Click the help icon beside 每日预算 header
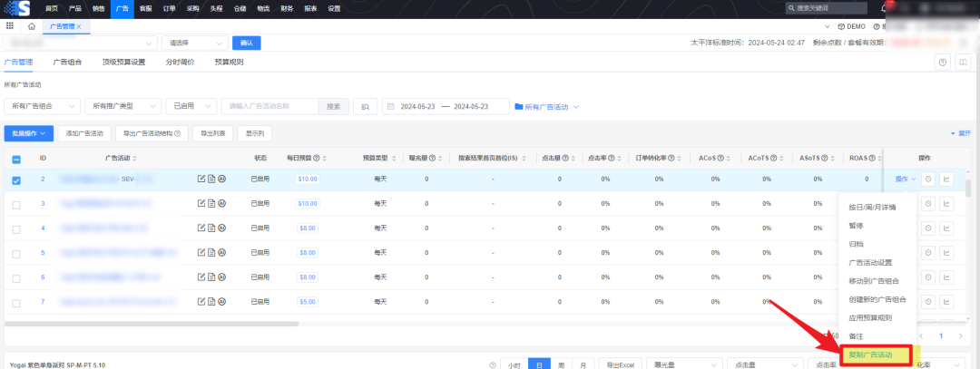The width and height of the screenshot is (980, 369). [x=316, y=159]
